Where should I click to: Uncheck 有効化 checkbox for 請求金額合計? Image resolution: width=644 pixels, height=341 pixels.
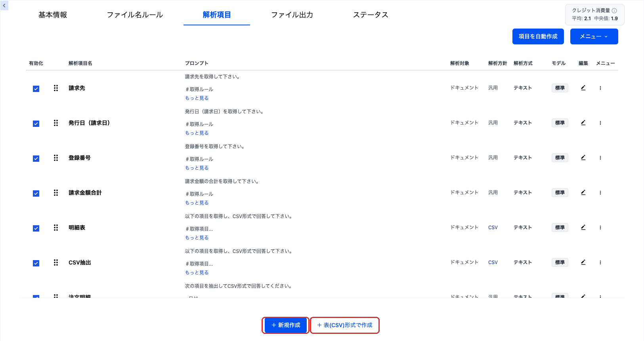tap(36, 193)
